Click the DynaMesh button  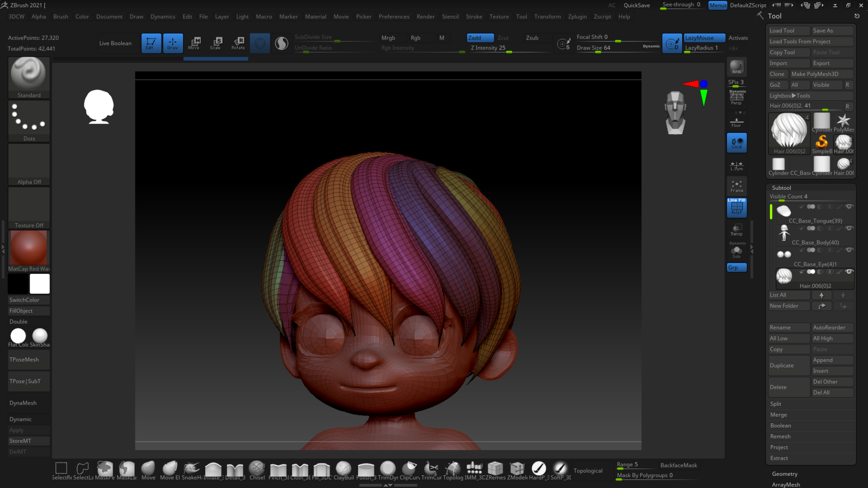point(29,403)
